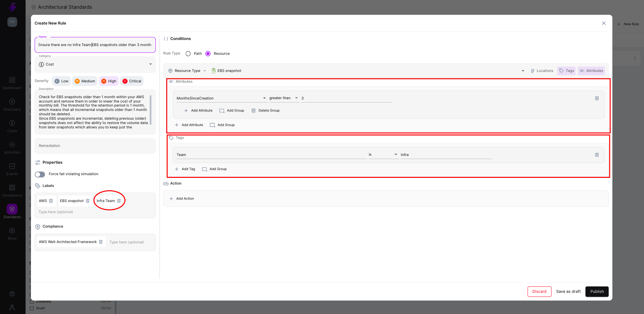Select the Resource rule type

[208, 53]
